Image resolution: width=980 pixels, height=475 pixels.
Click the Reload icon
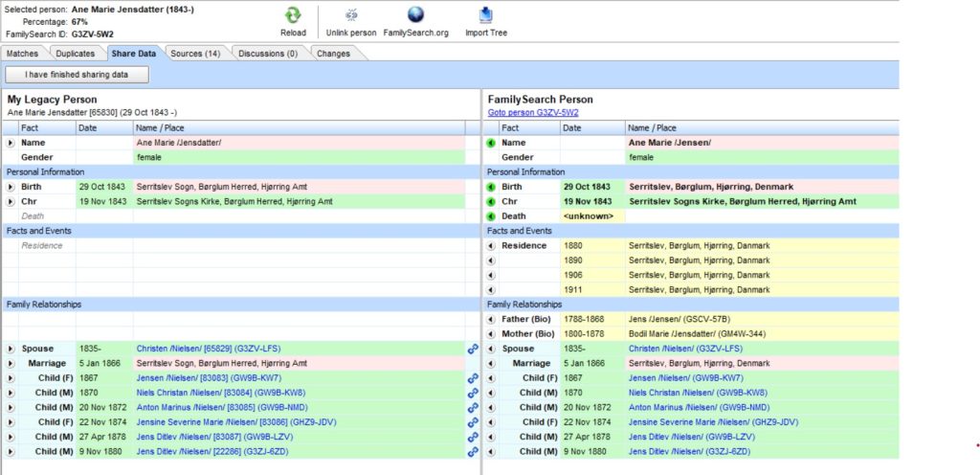click(x=293, y=15)
